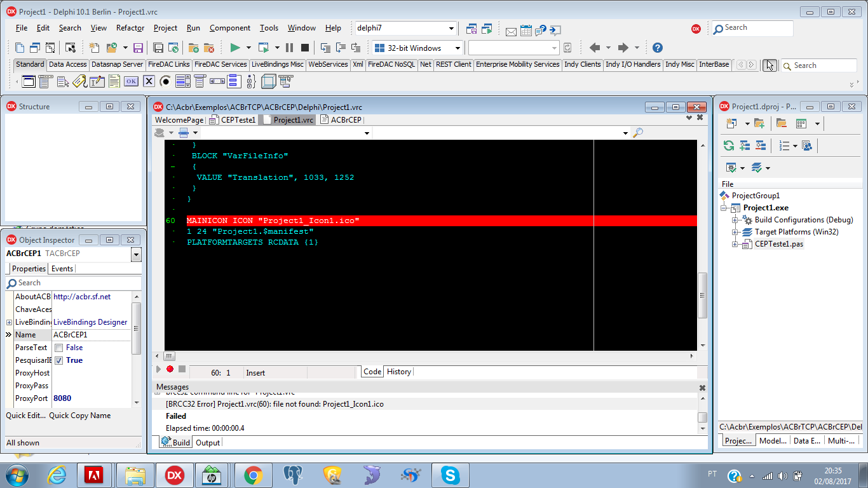The height and width of the screenshot is (488, 868).
Task: Expand the Target Platforms (Win32) node
Action: (735, 232)
